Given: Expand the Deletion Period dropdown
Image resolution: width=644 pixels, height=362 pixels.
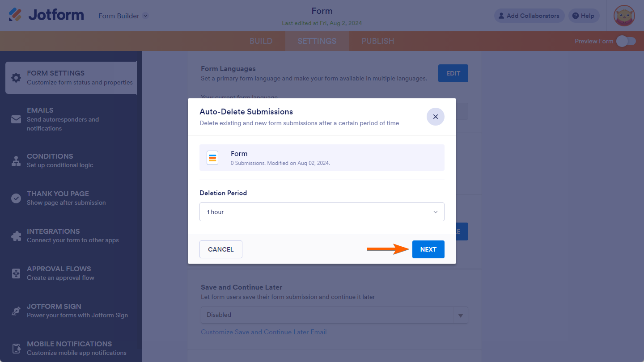Looking at the screenshot, I should tap(322, 212).
